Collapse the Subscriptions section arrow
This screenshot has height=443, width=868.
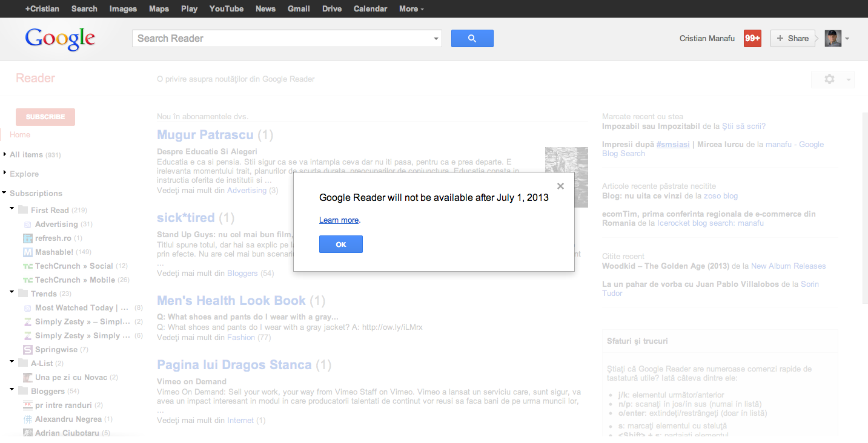point(5,193)
